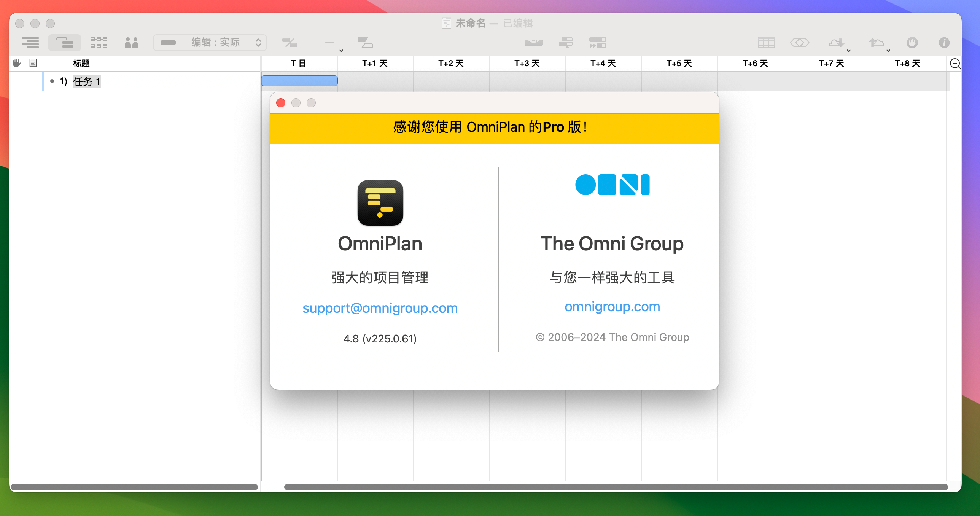Click the 标题 column header
Image resolution: width=980 pixels, height=516 pixels.
pos(81,63)
